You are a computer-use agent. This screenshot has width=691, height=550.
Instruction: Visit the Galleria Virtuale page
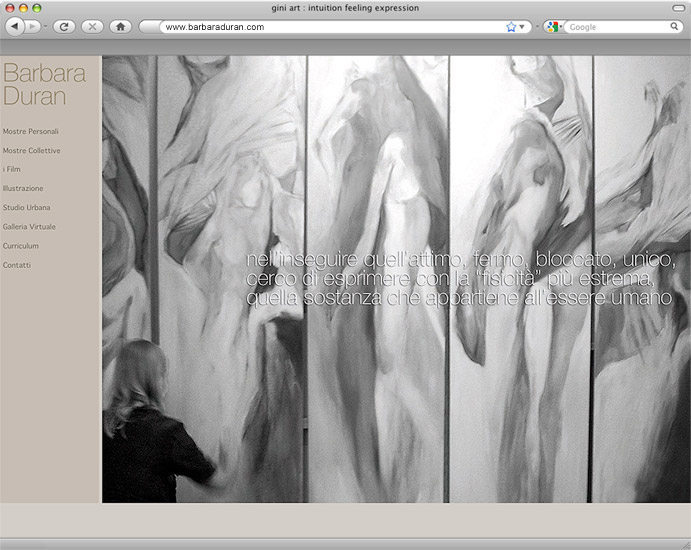click(30, 226)
